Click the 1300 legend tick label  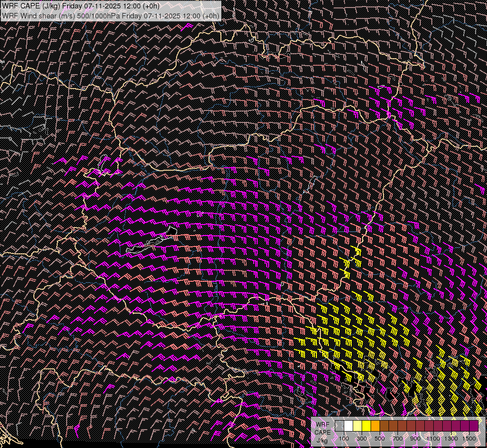pos(451,439)
